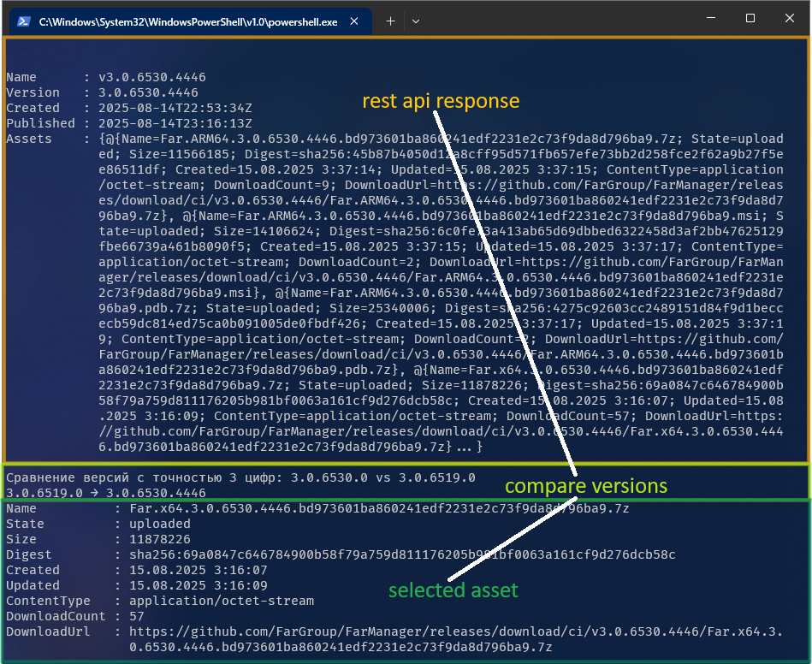Click the 3.0.6519.0 → 3.0.6530.4446 line
The height and width of the screenshot is (664, 812).
106,493
